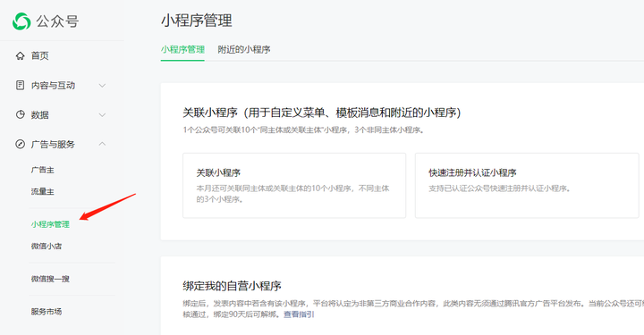644x335 pixels.
Task: Click the 公众号 title text
Action: pos(57,21)
